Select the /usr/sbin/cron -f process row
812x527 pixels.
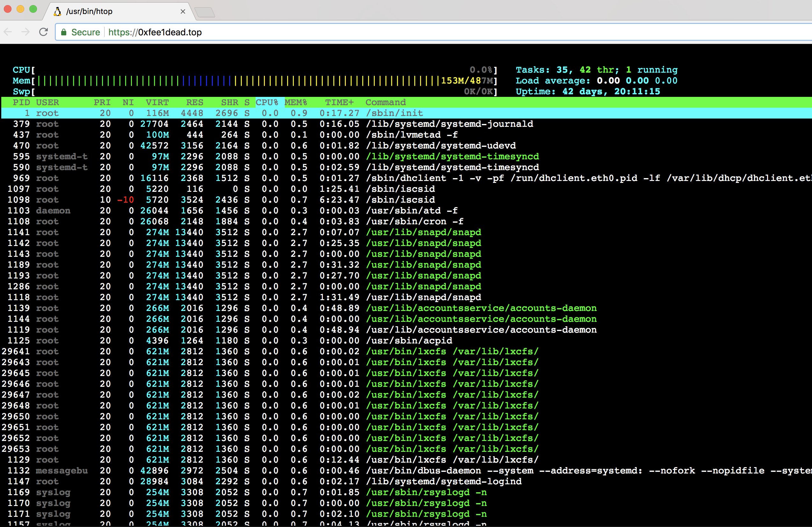point(414,222)
